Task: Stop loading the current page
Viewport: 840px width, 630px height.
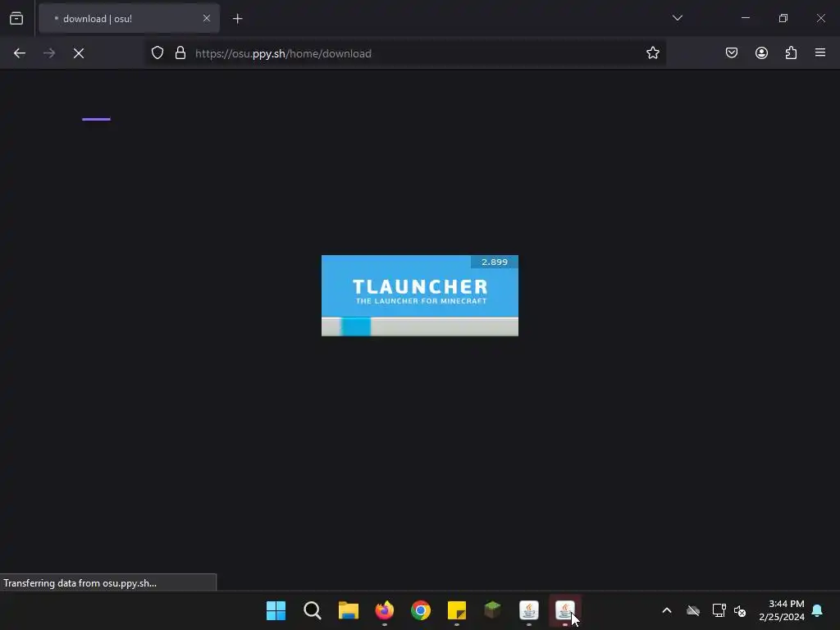Action: pos(79,53)
